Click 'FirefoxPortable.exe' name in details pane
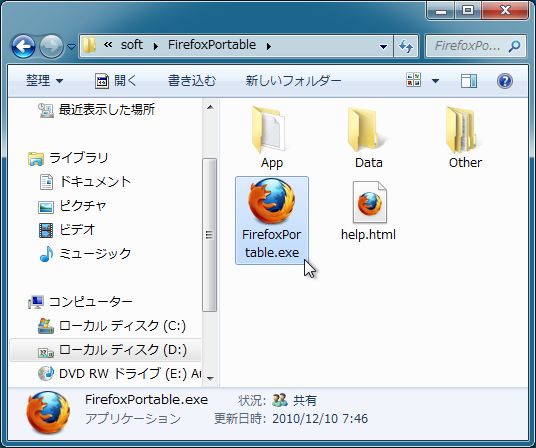Image resolution: width=536 pixels, height=448 pixels. 146,400
